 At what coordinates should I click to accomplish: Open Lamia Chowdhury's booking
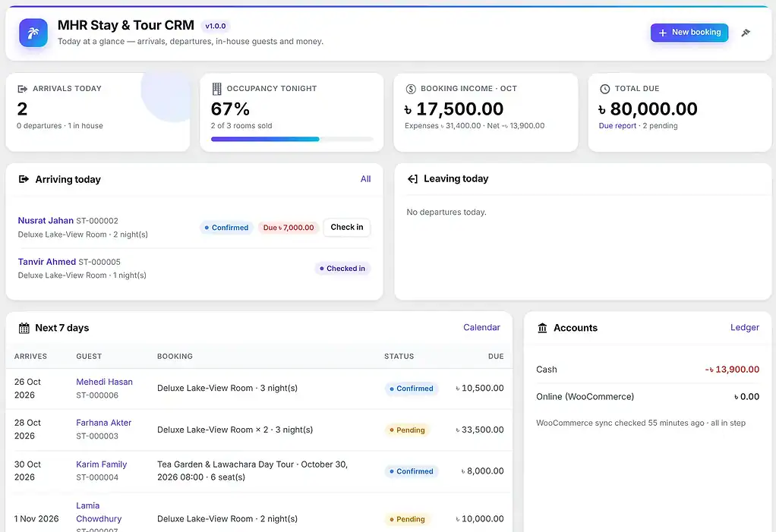[x=99, y=512]
